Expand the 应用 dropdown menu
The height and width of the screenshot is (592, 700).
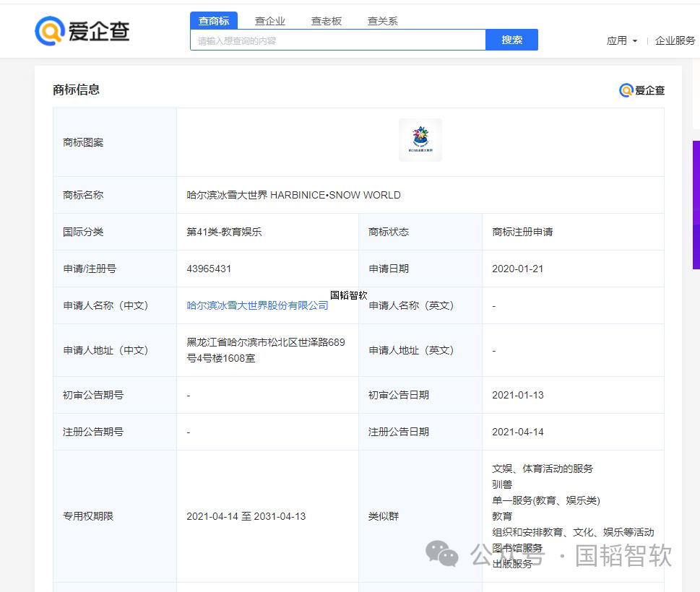(x=622, y=40)
